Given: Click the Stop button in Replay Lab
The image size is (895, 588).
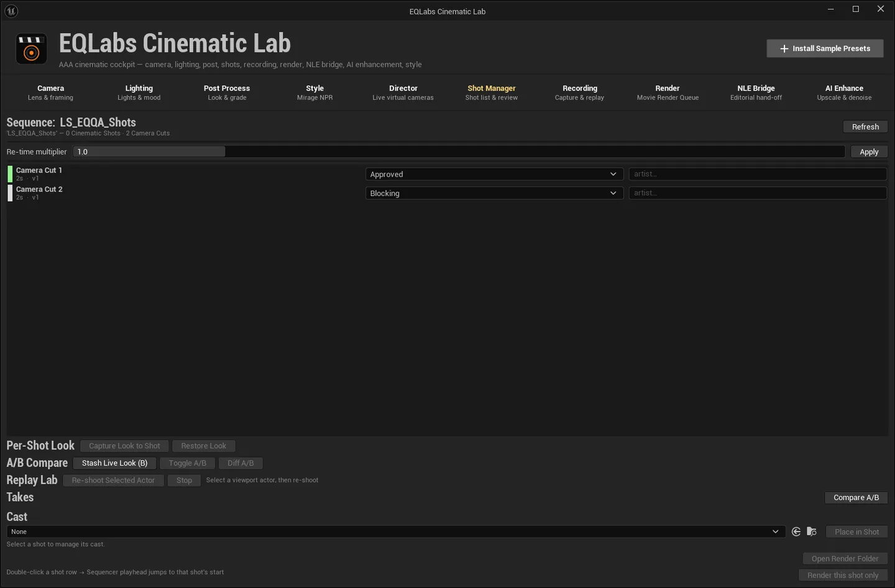Looking at the screenshot, I should tap(184, 480).
